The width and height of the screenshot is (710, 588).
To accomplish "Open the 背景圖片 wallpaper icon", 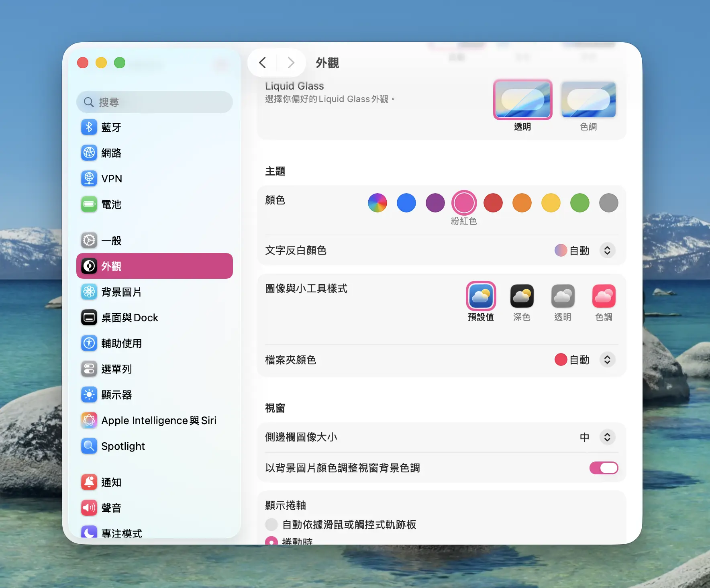I will [x=89, y=292].
